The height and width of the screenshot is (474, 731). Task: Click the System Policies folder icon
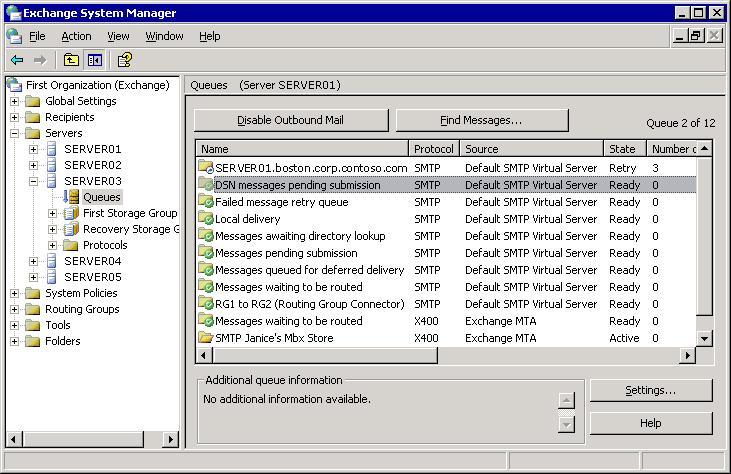(33, 293)
